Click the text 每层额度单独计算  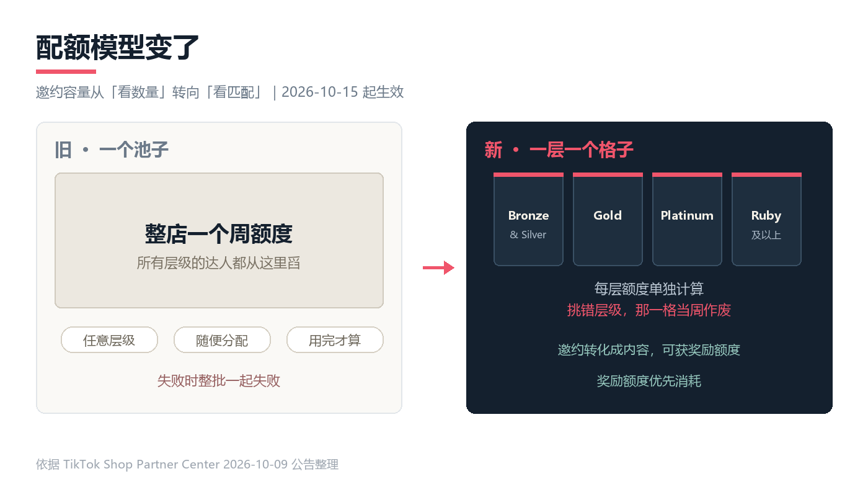pyautogui.click(x=649, y=289)
